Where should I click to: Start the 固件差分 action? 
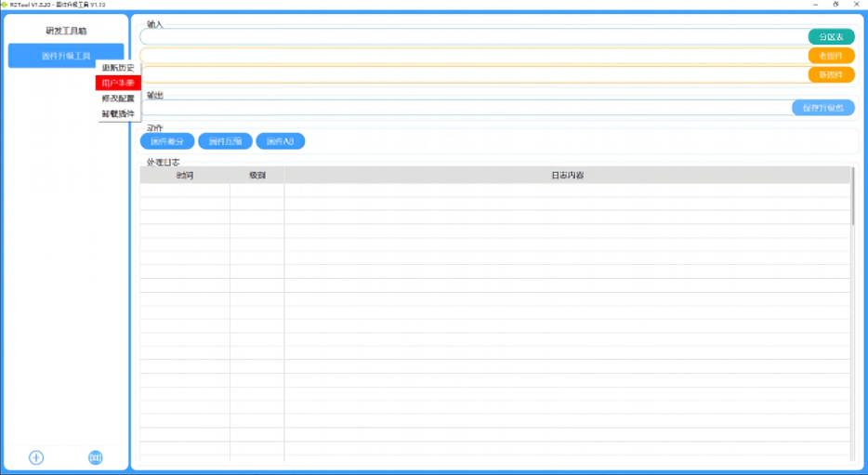coord(167,141)
